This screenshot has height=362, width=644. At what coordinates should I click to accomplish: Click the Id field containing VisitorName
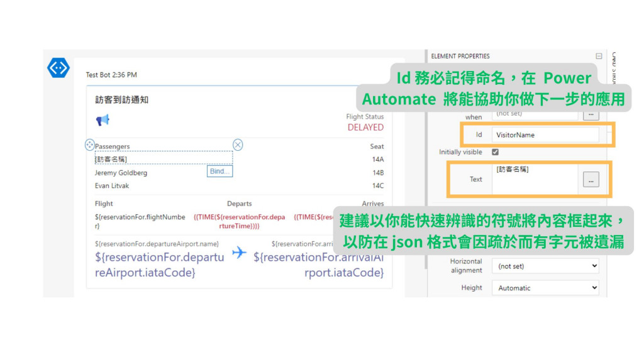click(x=545, y=134)
